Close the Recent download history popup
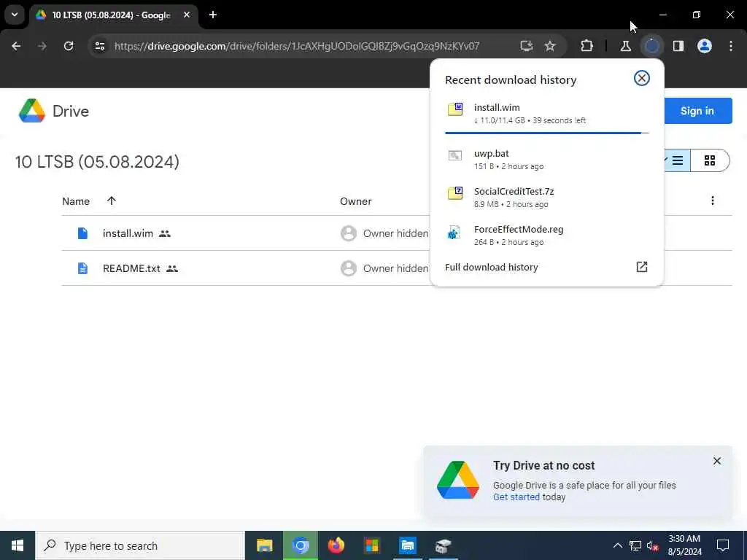 coord(642,78)
